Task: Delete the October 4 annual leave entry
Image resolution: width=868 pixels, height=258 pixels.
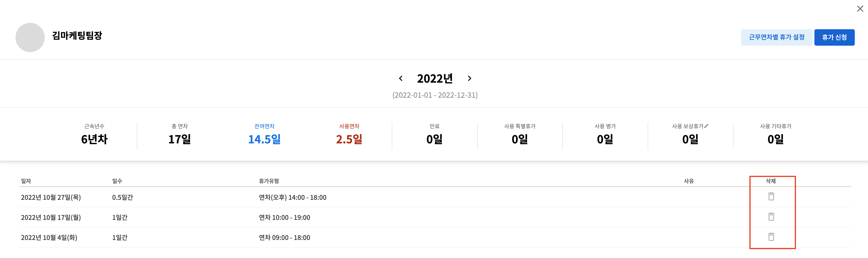Action: [771, 237]
